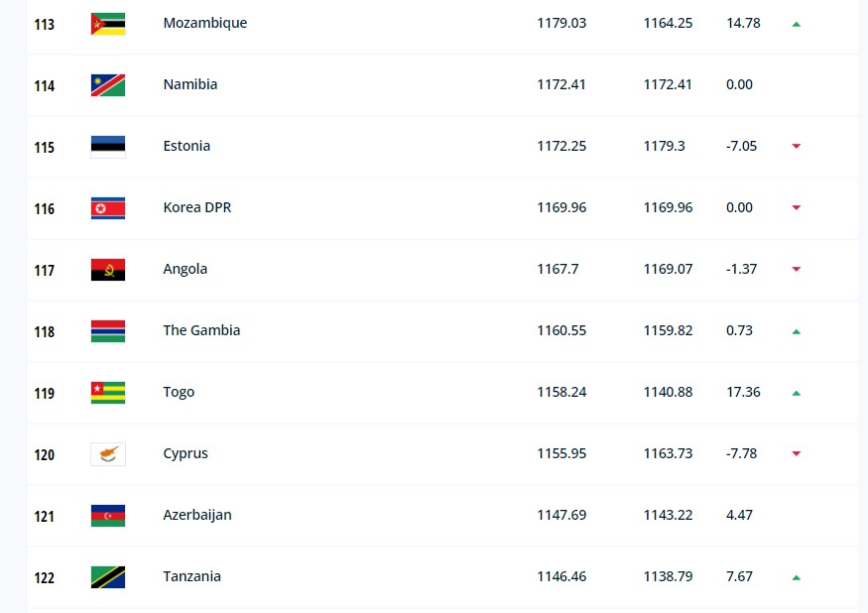
Task: Click green up arrow in Togo row
Action: click(x=796, y=393)
